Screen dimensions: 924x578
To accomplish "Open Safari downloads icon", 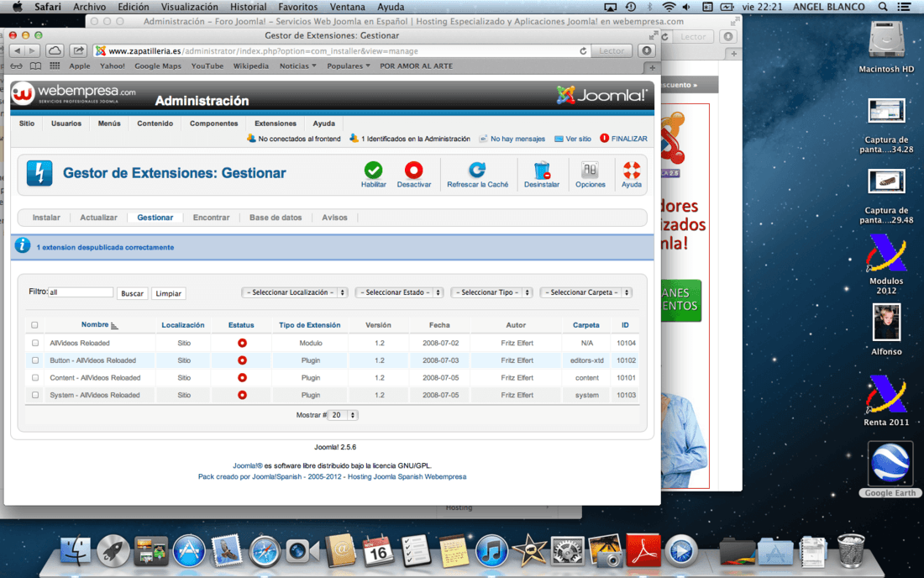I will 647,50.
